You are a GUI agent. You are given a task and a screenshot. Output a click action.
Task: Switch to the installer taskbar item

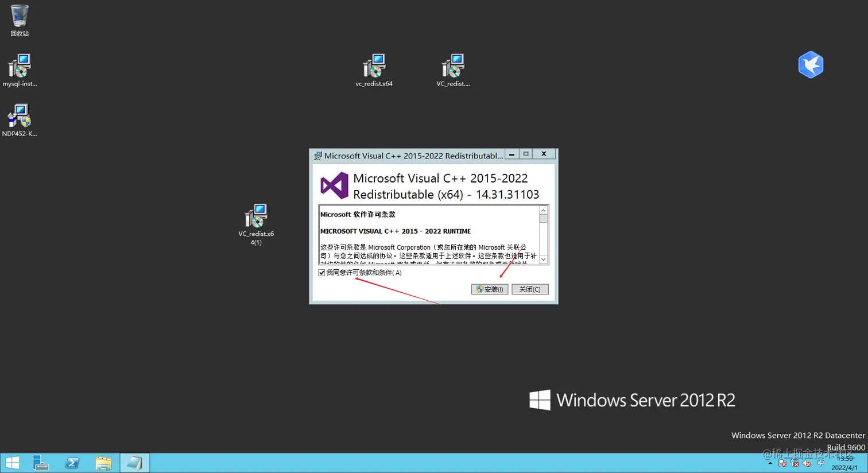(134, 463)
